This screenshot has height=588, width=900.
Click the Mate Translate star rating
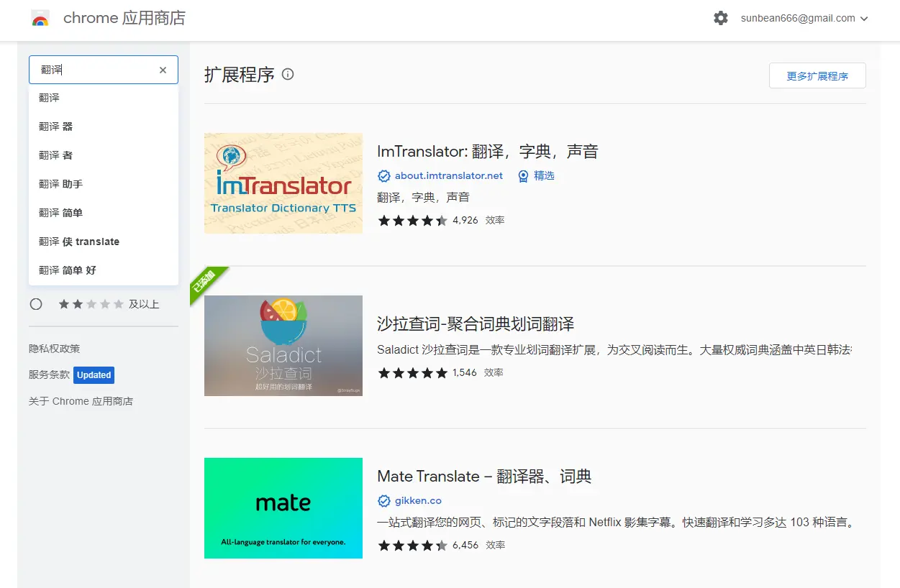pos(412,546)
